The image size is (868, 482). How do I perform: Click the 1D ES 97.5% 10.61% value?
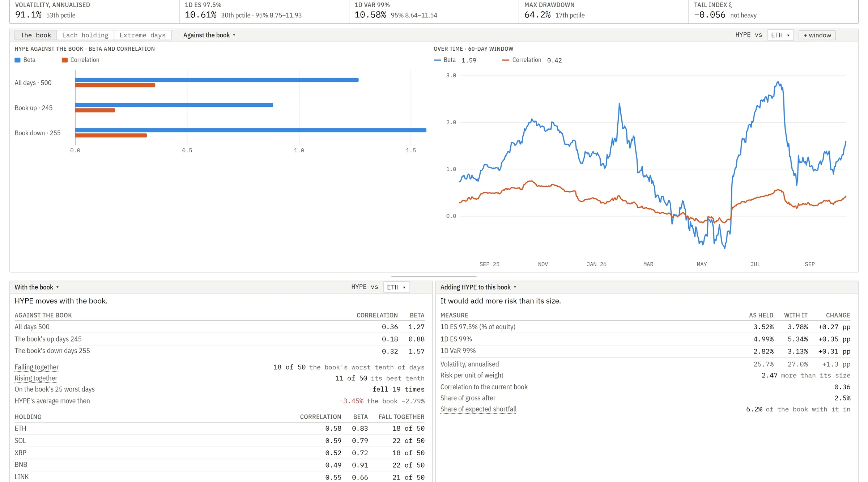(200, 15)
